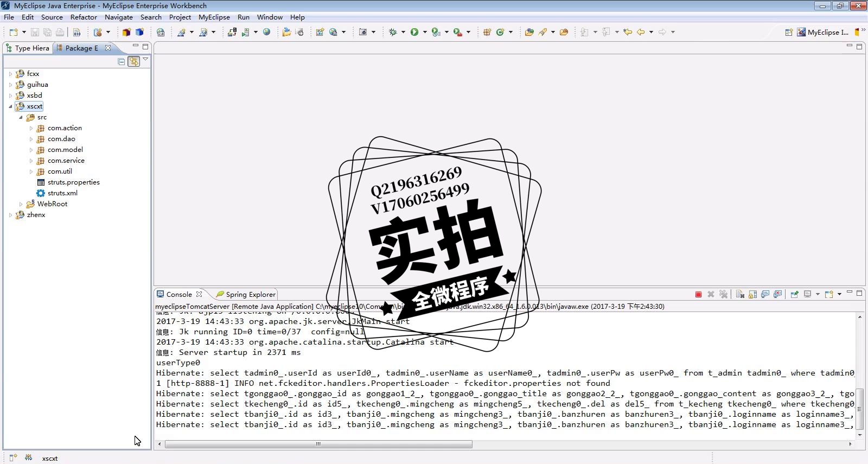Expand the zhenx project node
The width and height of the screenshot is (868, 464).
(x=10, y=215)
